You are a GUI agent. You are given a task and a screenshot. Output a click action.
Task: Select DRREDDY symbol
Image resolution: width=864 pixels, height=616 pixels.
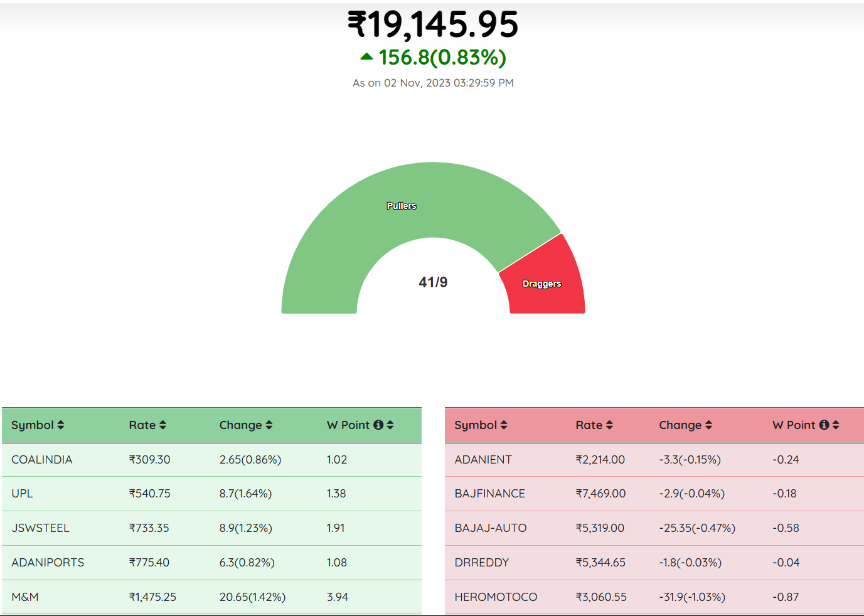click(x=482, y=563)
